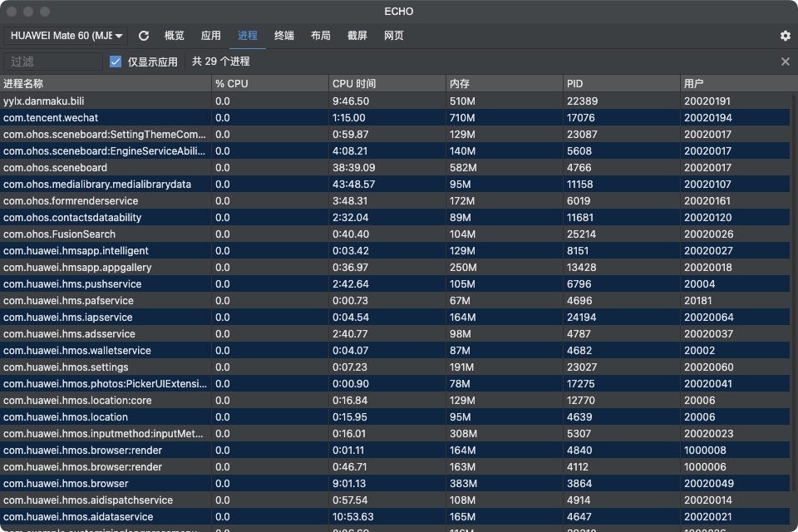Sort by PID column header
The image size is (798, 532).
pyautogui.click(x=622, y=84)
